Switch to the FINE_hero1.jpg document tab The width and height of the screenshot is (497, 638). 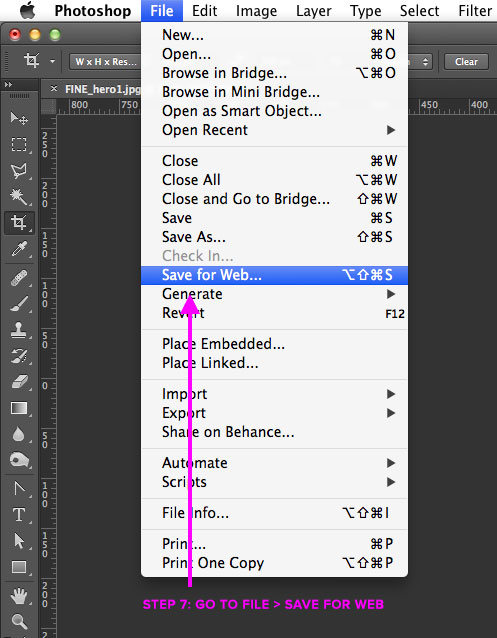tap(103, 89)
